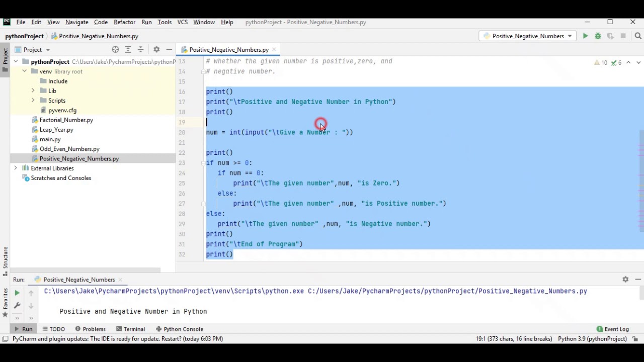The height and width of the screenshot is (362, 644).
Task: Click the down arrow in Run panel
Action: pyautogui.click(x=31, y=305)
